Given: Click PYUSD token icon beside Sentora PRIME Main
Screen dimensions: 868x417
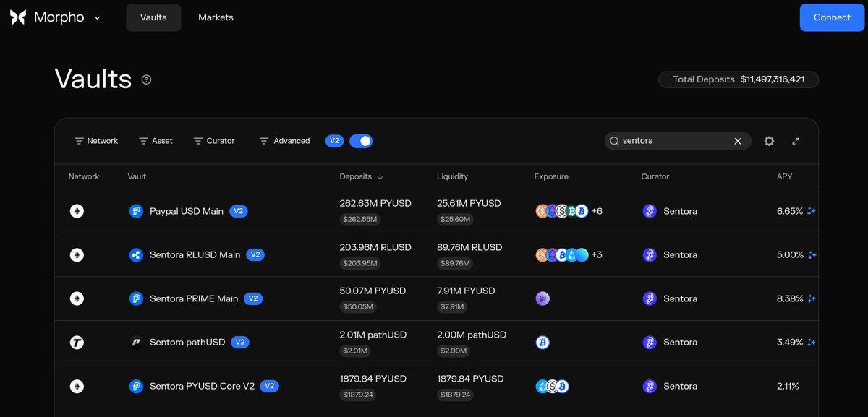Looking at the screenshot, I should [x=135, y=298].
